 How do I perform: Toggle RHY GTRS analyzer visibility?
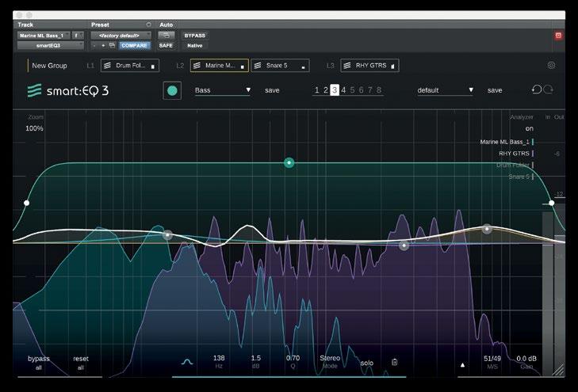tap(516, 153)
